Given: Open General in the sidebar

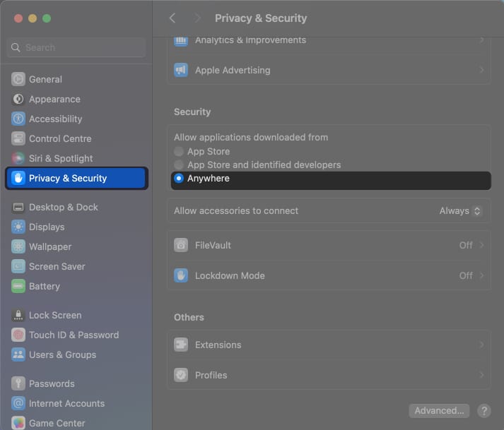Looking at the screenshot, I should [76, 79].
